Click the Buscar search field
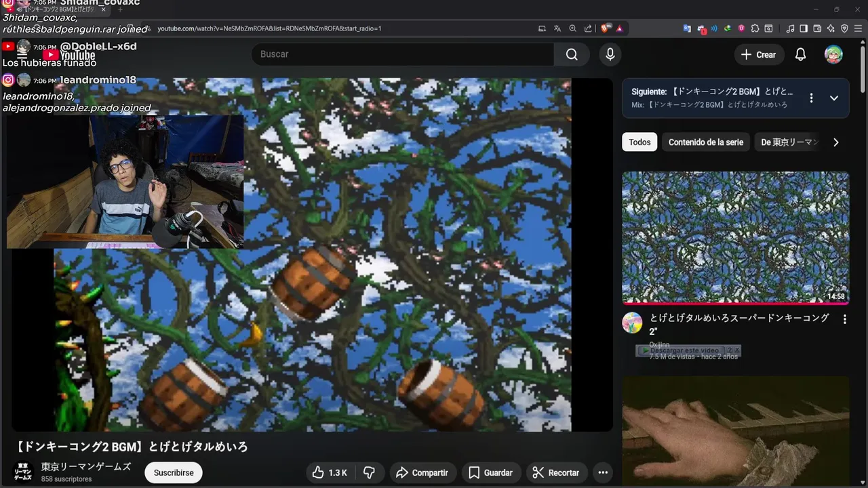Screen dimensions: 868x488 pos(401,54)
